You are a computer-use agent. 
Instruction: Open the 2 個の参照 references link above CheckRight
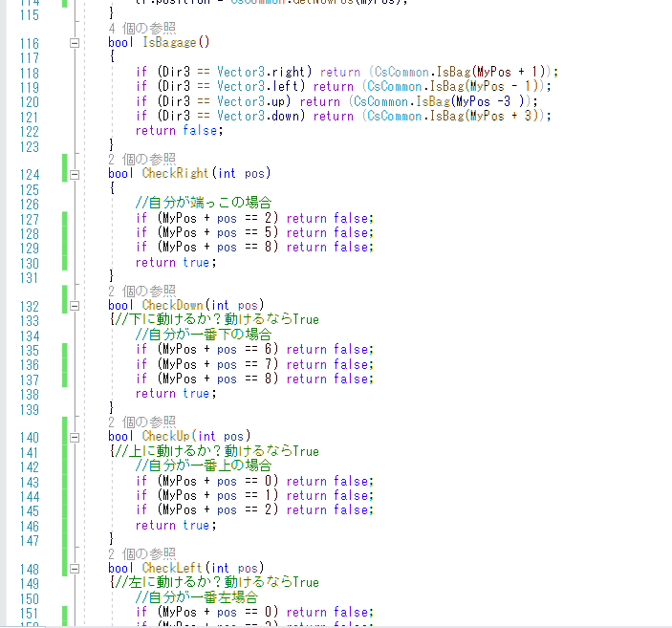(141, 160)
